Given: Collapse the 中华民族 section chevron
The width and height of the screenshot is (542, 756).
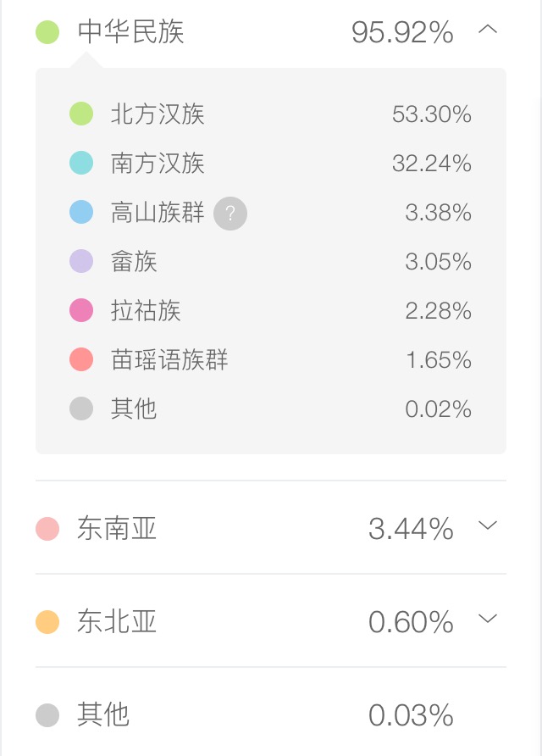Looking at the screenshot, I should point(488,30).
